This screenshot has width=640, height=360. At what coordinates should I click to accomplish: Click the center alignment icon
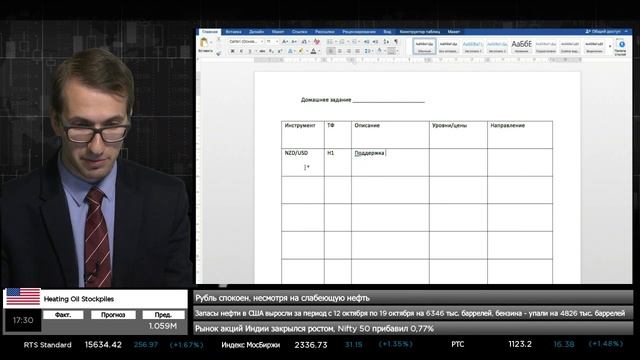click(x=340, y=51)
